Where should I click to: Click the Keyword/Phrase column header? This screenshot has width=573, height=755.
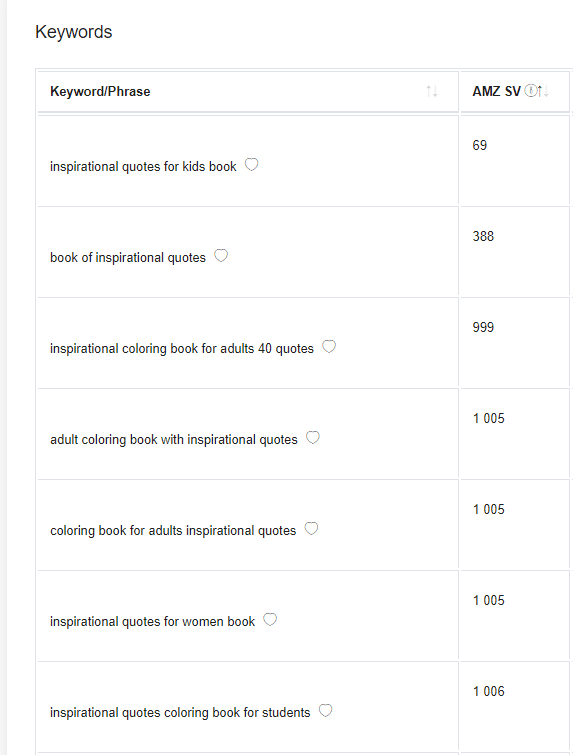[100, 91]
